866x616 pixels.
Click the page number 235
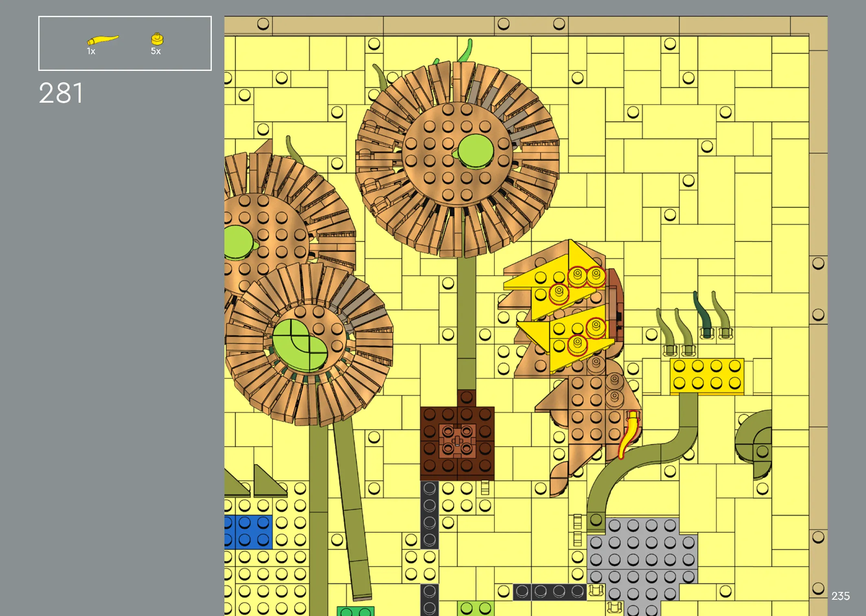(x=840, y=596)
